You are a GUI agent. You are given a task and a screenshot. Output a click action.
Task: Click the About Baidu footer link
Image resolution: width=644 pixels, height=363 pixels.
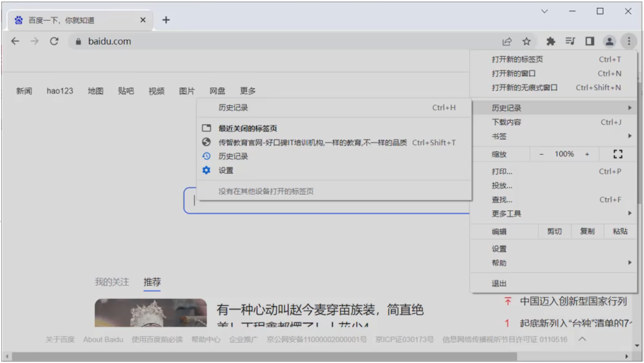103,340
